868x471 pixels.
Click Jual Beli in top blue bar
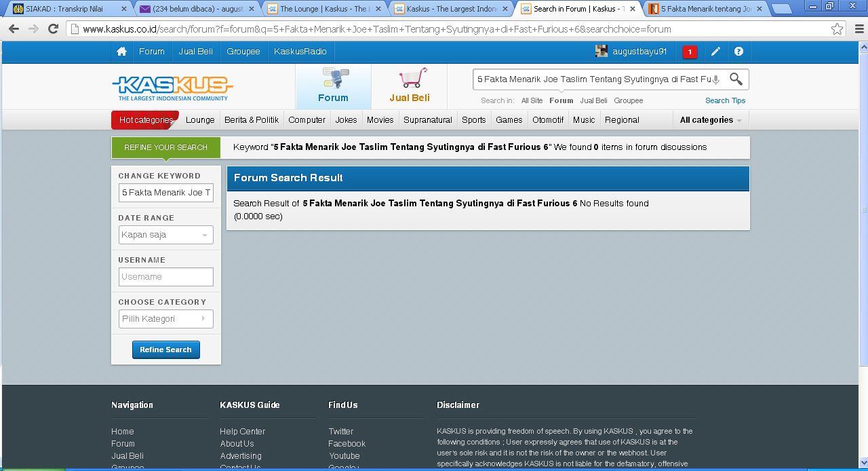(195, 52)
